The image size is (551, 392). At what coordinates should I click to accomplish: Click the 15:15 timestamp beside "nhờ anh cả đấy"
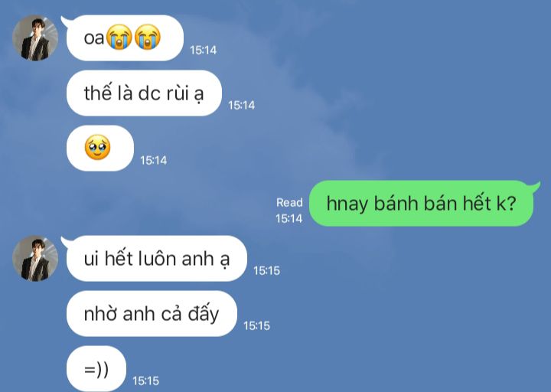(256, 325)
